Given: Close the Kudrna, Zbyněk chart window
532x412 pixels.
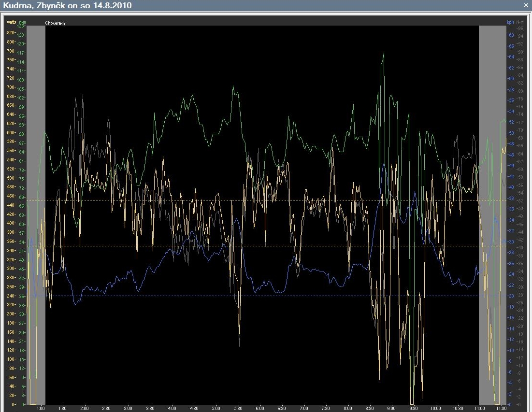Looking at the screenshot, I should pyautogui.click(x=527, y=5).
